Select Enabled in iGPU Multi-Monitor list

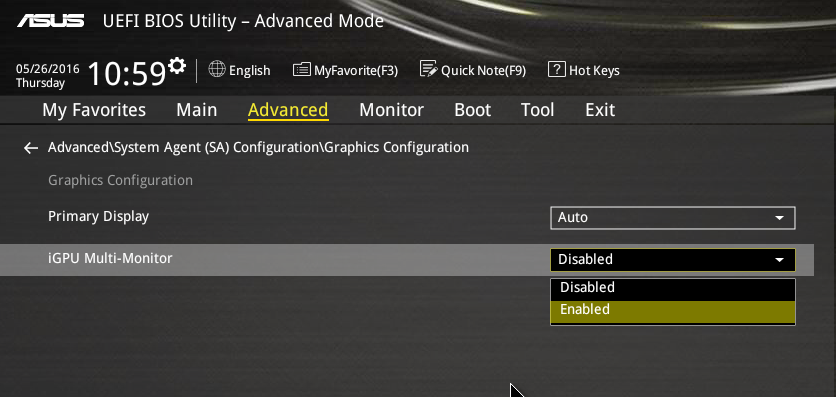(672, 310)
